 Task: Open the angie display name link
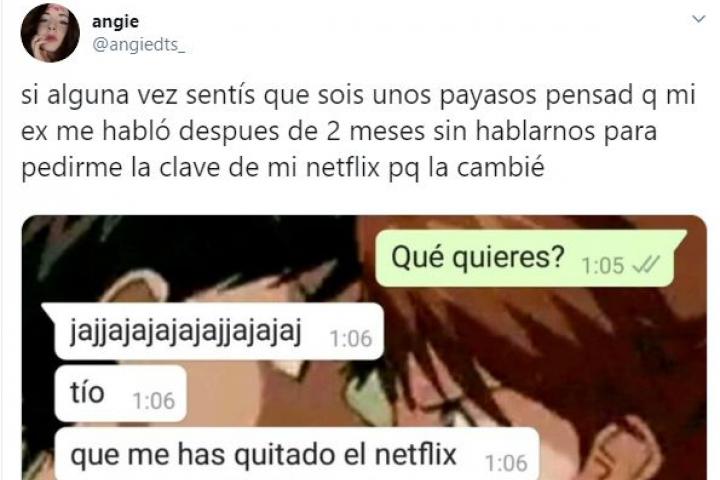pyautogui.click(x=115, y=21)
